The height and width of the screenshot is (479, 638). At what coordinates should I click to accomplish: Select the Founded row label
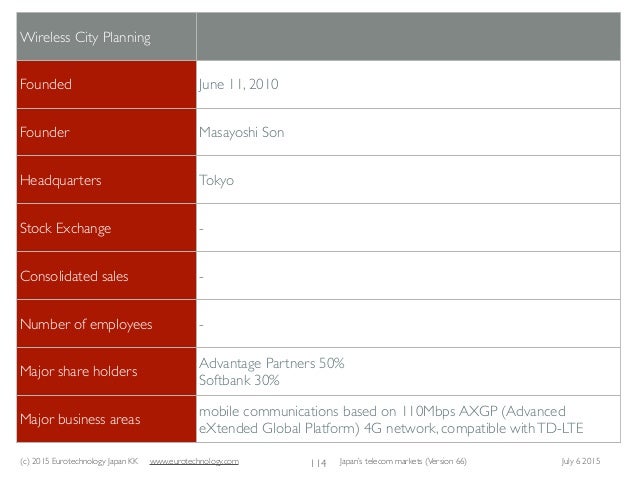click(x=45, y=85)
